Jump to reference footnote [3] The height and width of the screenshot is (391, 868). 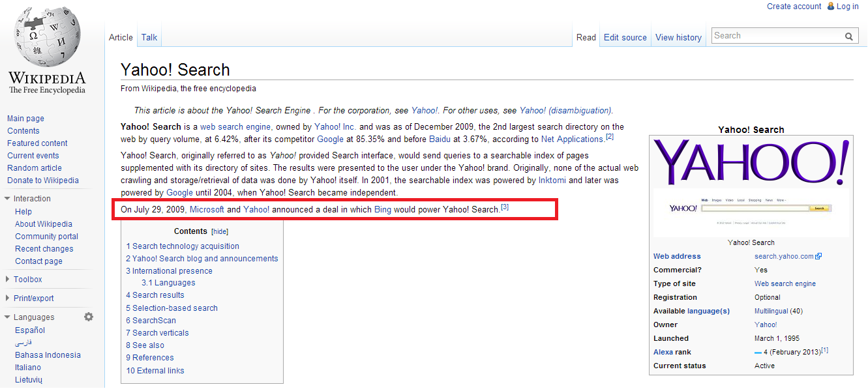pos(505,207)
